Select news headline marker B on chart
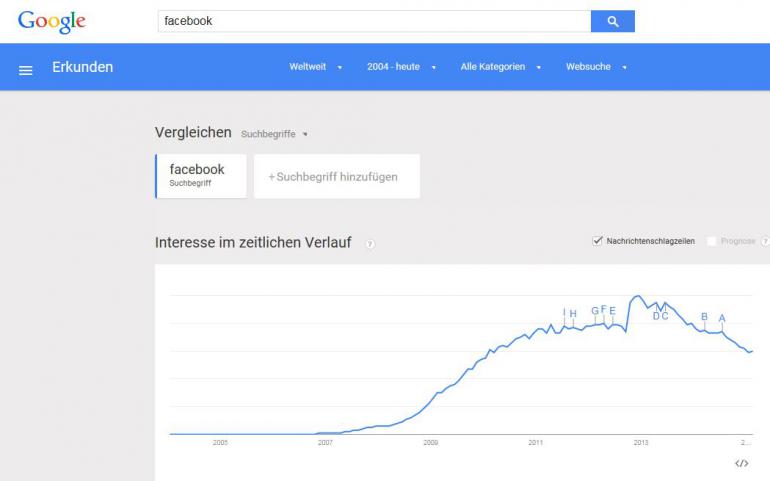This screenshot has height=481, width=770. 704,317
